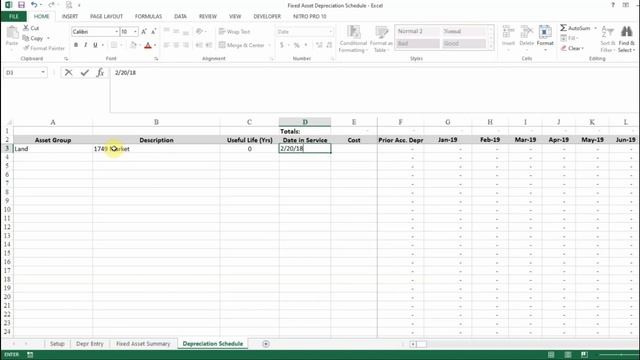640x360 pixels.
Task: Add a new sheet with the plus button
Action: [266, 344]
